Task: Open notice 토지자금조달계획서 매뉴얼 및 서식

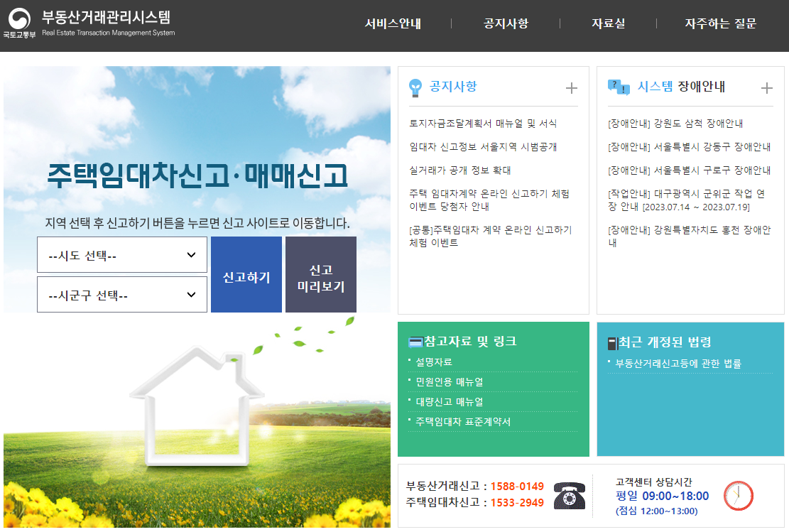Action: tap(482, 124)
